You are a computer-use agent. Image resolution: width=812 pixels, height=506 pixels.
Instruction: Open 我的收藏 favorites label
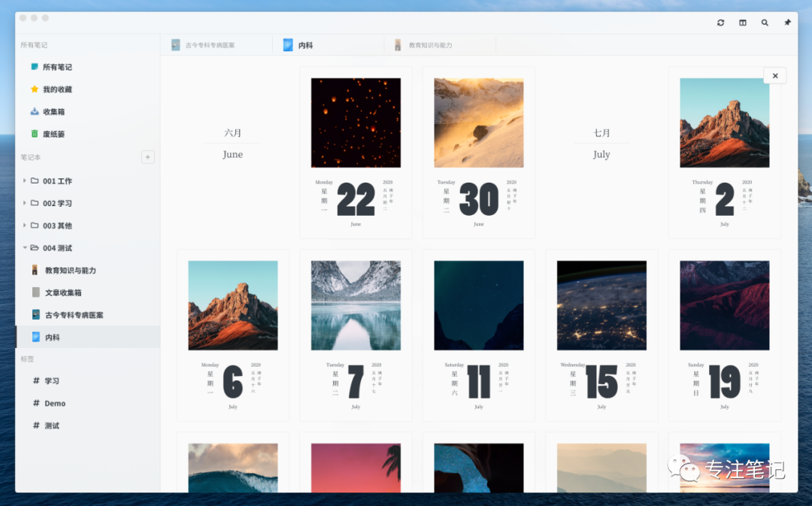(57, 89)
